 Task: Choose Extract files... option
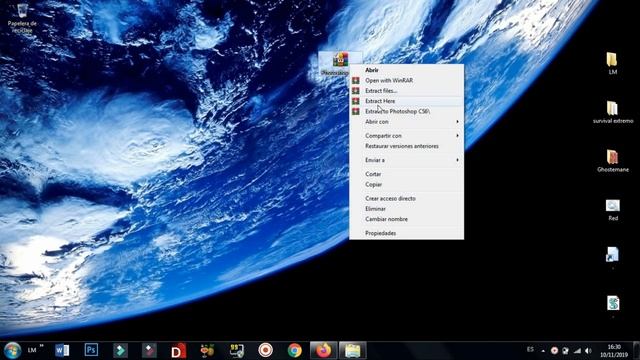(407, 91)
